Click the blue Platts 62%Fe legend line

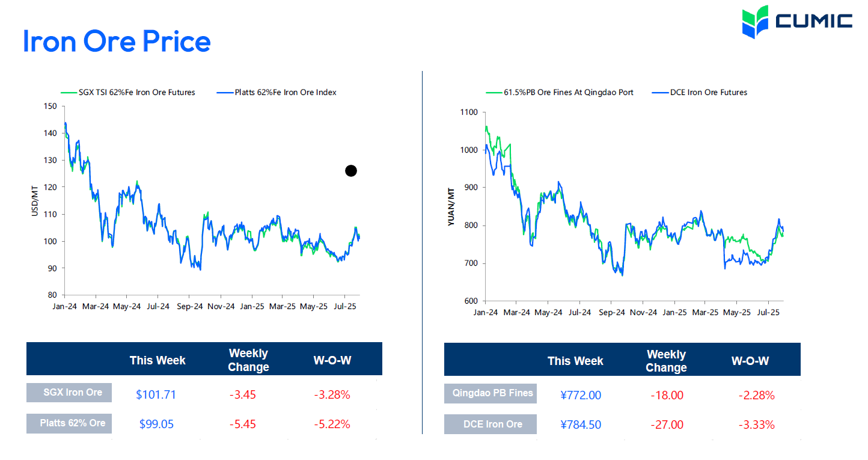pyautogui.click(x=225, y=93)
